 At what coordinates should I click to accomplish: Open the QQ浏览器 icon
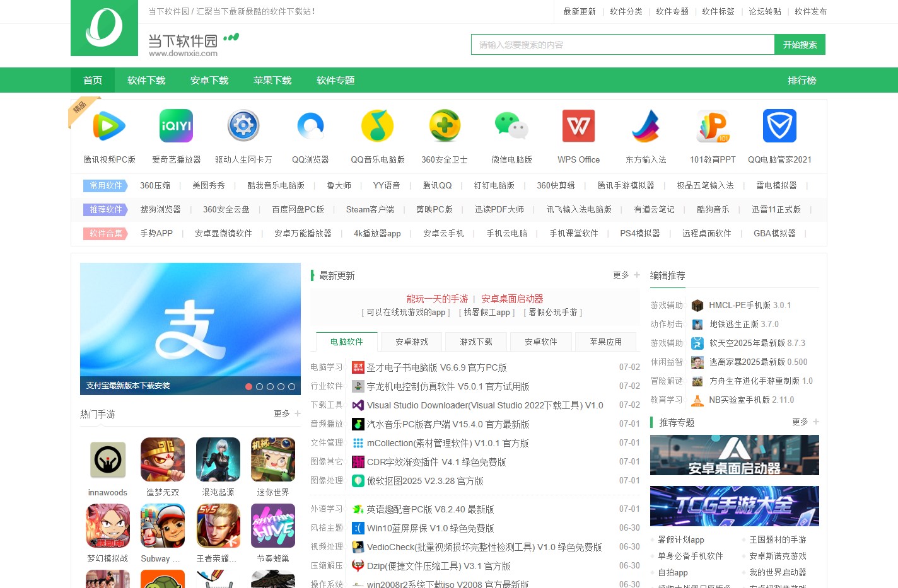(x=310, y=126)
